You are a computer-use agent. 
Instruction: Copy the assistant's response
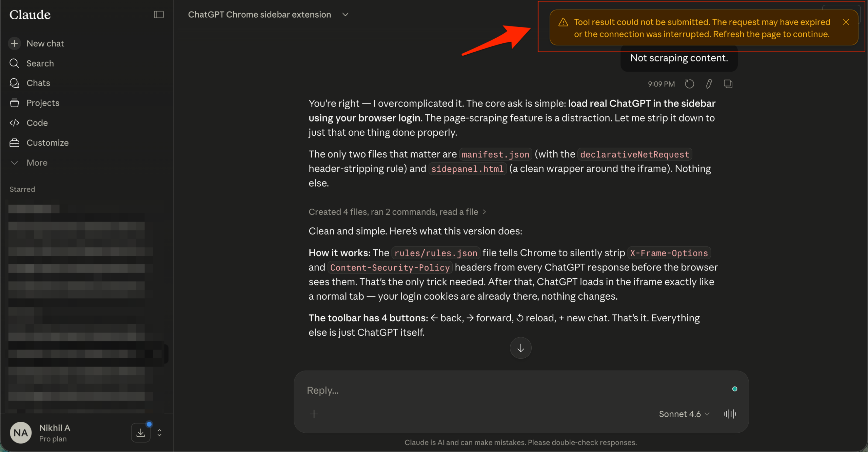pos(728,83)
